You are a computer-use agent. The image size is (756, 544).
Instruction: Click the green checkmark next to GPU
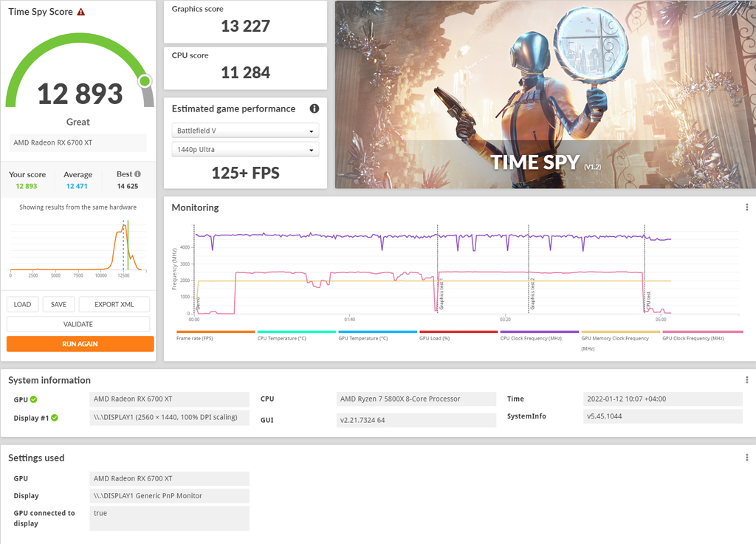[x=34, y=399]
